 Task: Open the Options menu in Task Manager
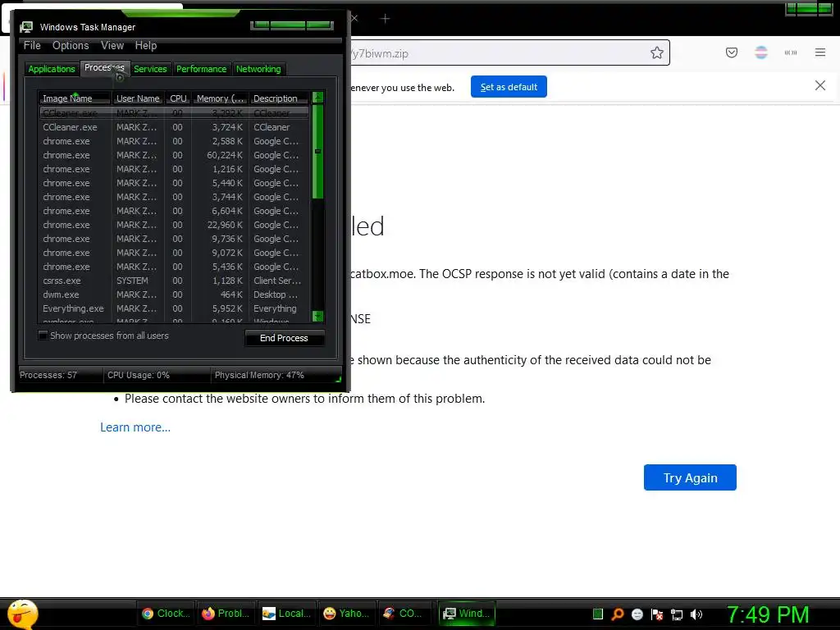71,46
